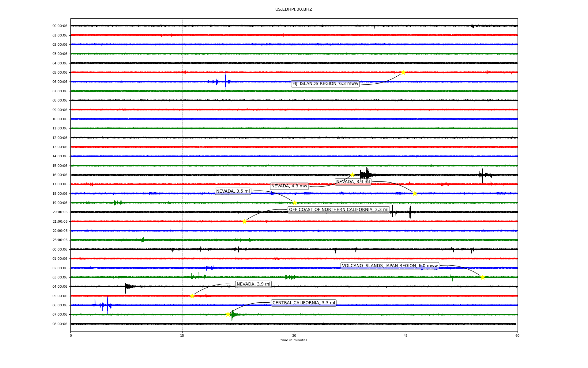The width and height of the screenshot is (588, 368).
Task: Click the Northern California 3.3 ml star marker
Action: click(x=244, y=221)
